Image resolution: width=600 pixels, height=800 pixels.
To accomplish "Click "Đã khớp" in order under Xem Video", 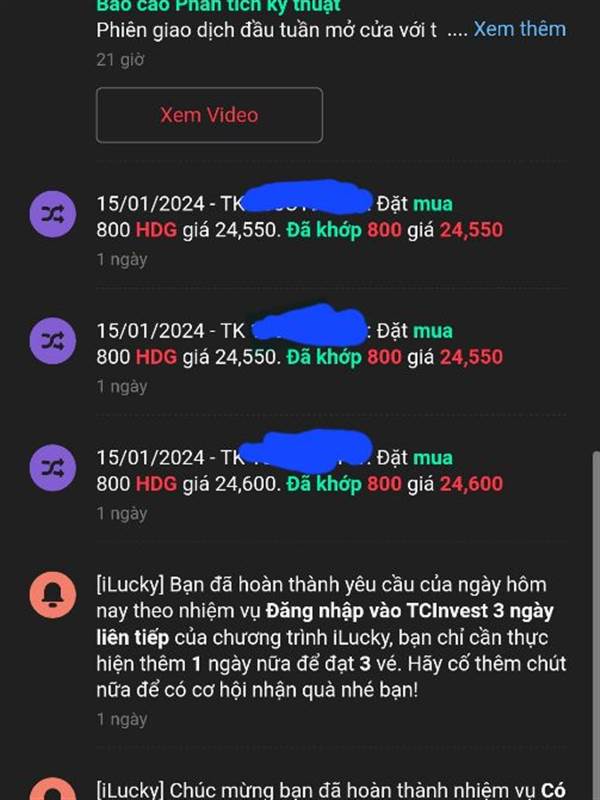I will tap(324, 230).
